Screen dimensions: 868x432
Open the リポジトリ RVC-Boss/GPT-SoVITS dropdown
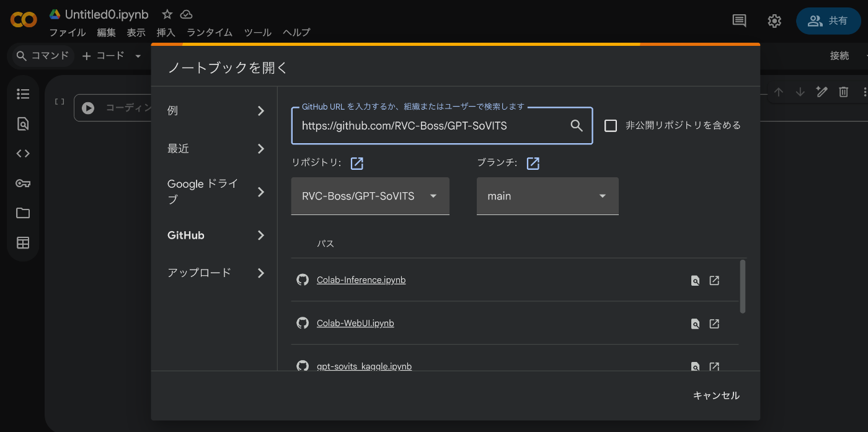(370, 196)
